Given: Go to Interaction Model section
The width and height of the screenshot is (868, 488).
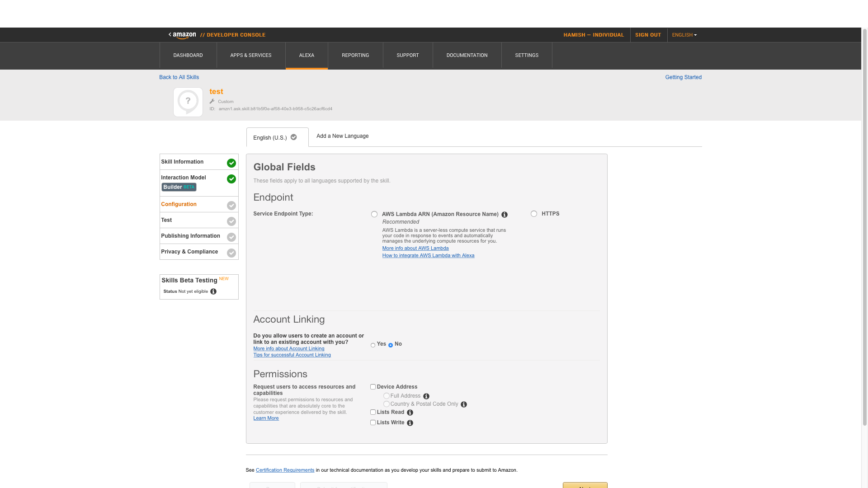Looking at the screenshot, I should (199, 183).
